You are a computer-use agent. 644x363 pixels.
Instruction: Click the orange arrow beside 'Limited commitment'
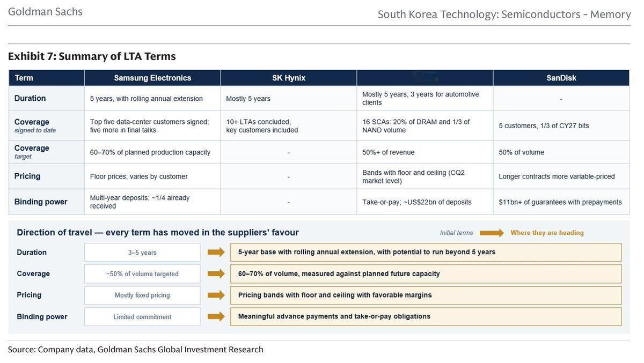(216, 316)
